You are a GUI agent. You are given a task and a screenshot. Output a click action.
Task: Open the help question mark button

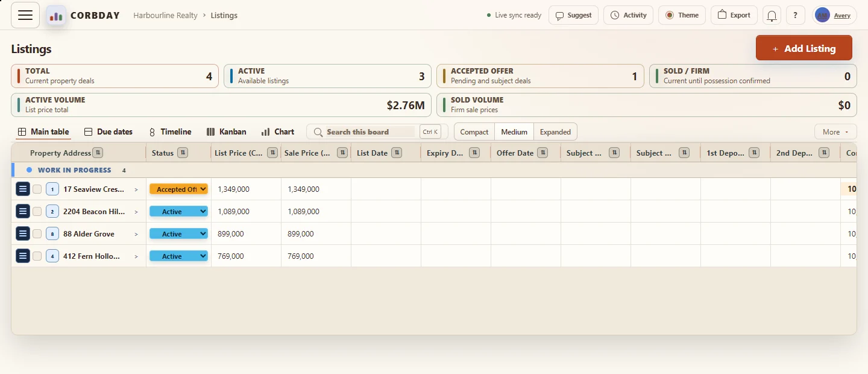[796, 15]
